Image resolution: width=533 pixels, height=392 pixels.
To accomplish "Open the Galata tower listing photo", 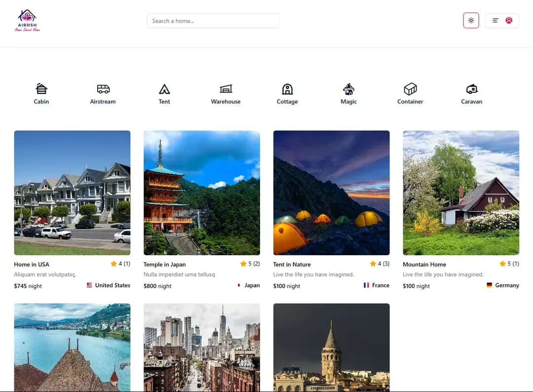I will tap(332, 348).
